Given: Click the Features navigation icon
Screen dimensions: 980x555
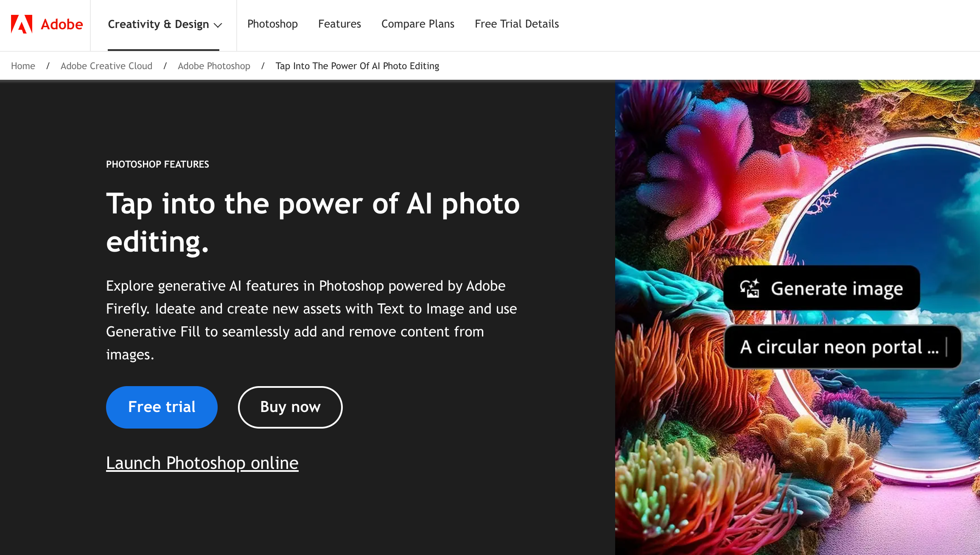Looking at the screenshot, I should [339, 24].
